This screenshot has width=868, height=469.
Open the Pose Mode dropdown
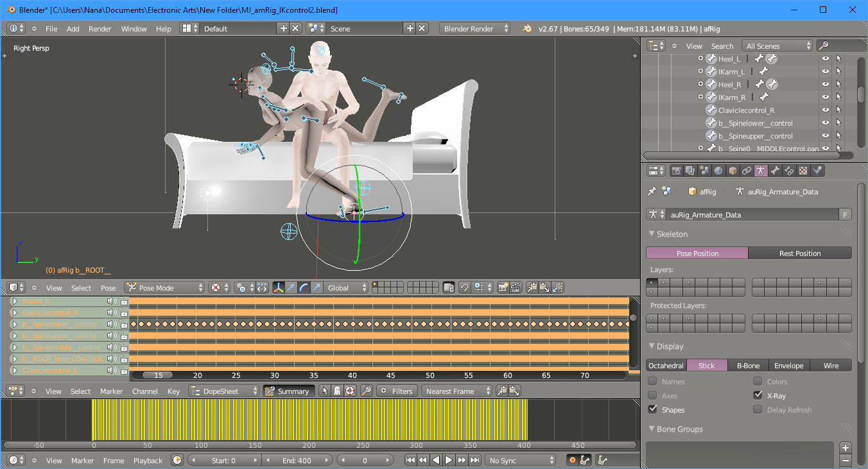tap(164, 287)
